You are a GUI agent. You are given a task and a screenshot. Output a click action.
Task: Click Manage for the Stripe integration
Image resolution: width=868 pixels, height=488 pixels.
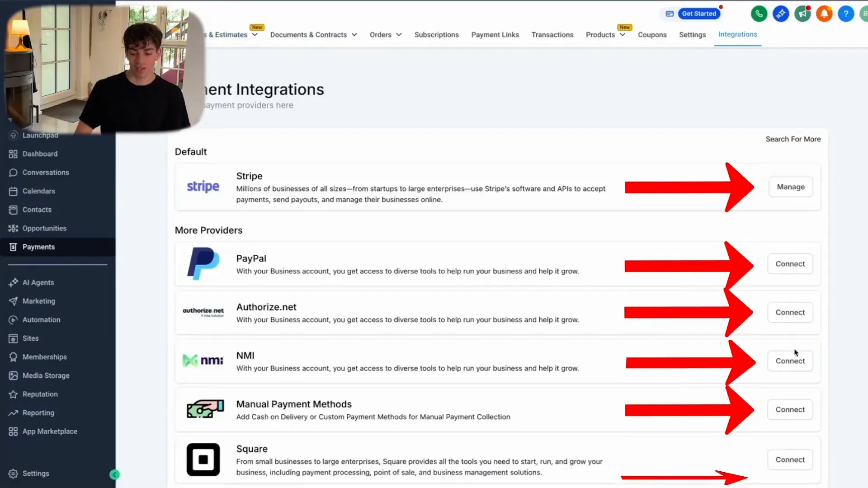(x=790, y=187)
